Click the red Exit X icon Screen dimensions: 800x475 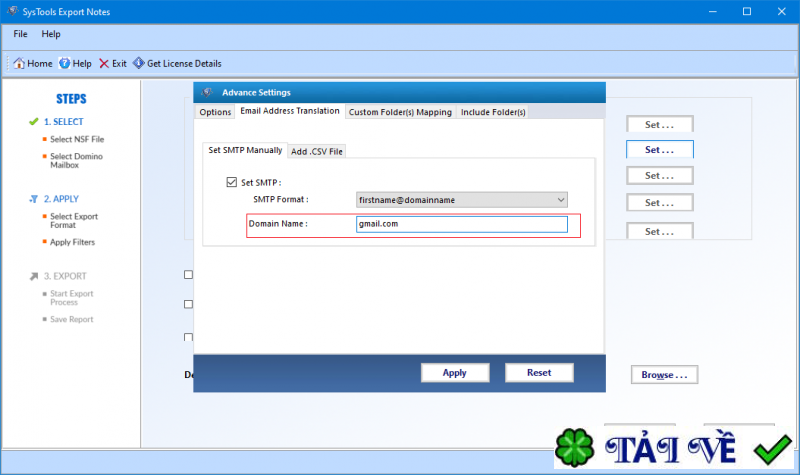pos(104,63)
